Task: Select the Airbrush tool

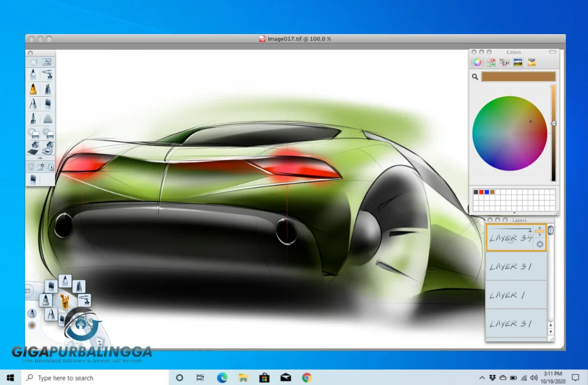Action: 48,74
